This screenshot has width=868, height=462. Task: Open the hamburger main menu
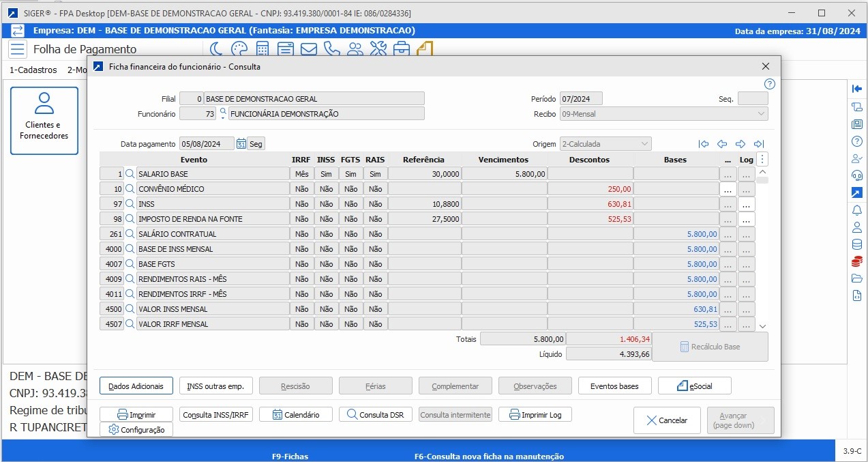[x=18, y=49]
